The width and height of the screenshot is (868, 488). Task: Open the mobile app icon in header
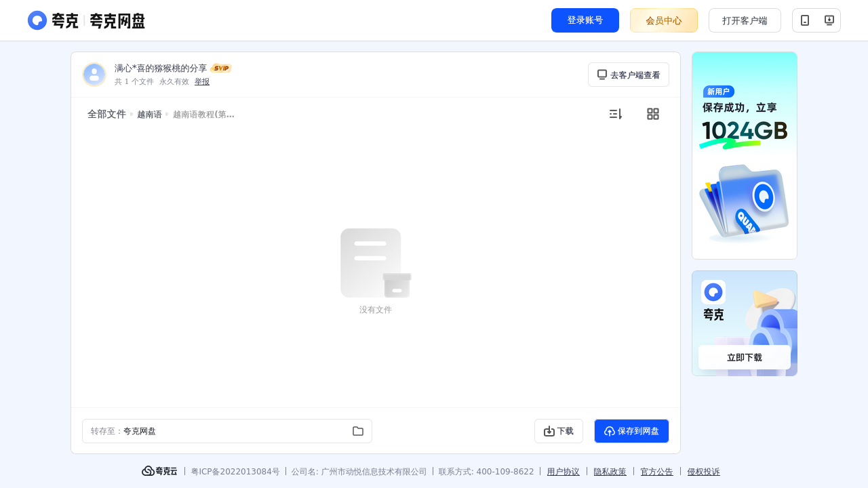(805, 20)
